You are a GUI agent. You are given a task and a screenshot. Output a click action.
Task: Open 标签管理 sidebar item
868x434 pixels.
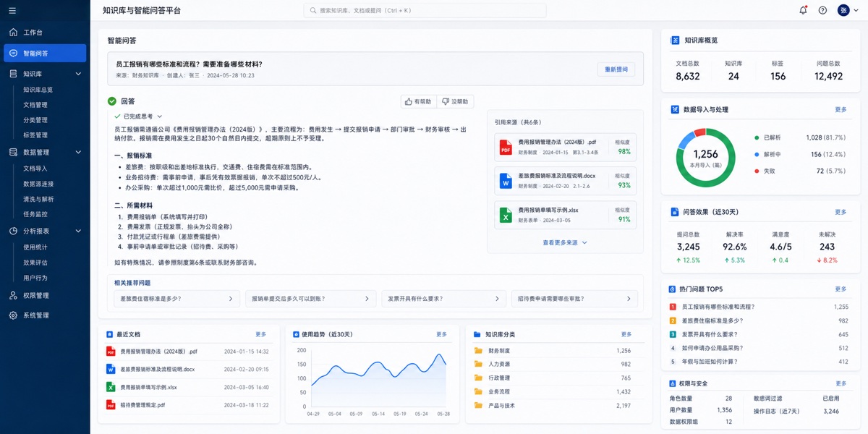35,135
